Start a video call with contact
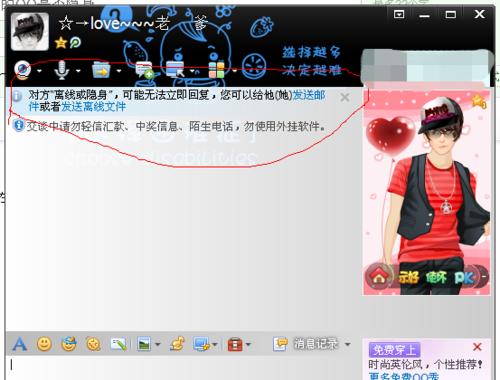The width and height of the screenshot is (500, 380). (23, 70)
